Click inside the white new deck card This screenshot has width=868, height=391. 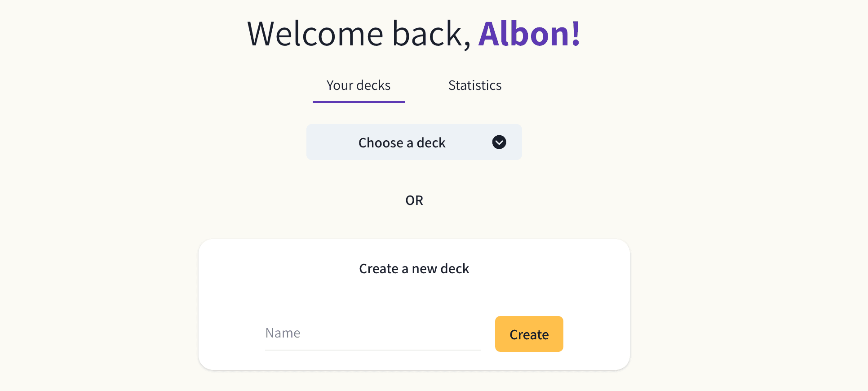414,297
